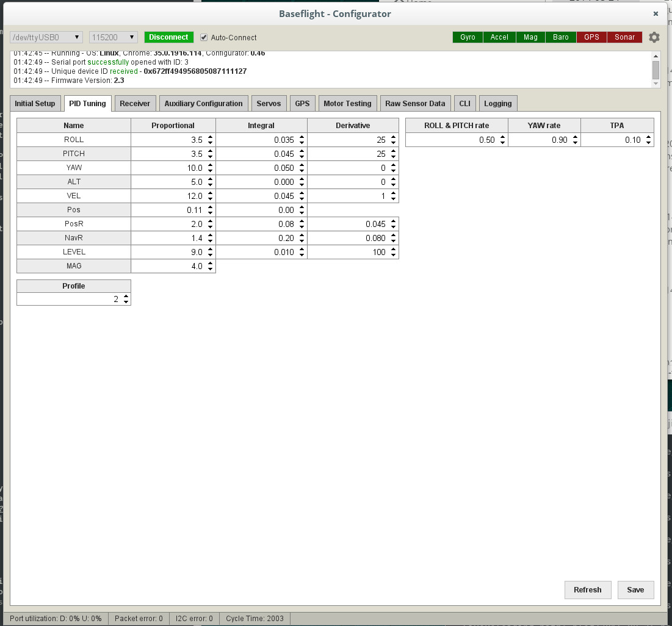Click the log panel scrollbar thumb
Image resolution: width=672 pixels, height=626 pixels.
coord(656,70)
